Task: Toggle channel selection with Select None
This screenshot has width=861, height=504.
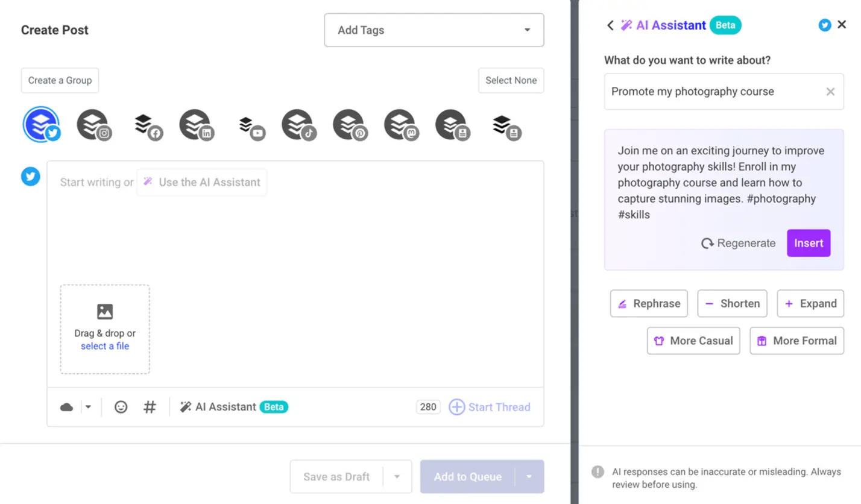Action: click(510, 80)
